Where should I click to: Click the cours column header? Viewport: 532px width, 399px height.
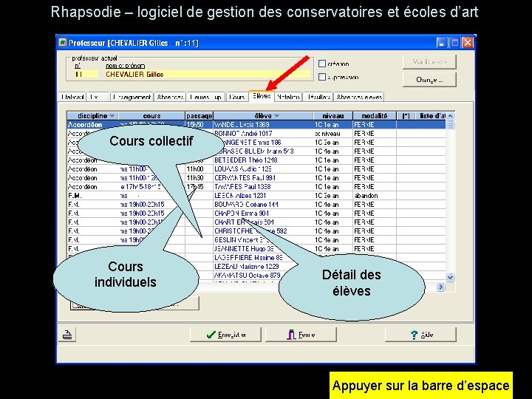pyautogui.click(x=152, y=116)
